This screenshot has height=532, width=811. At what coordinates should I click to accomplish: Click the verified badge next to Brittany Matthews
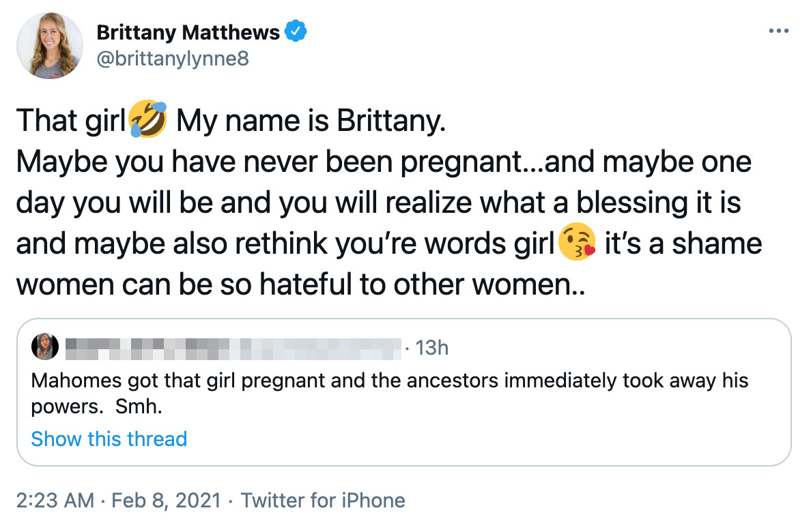coord(296,30)
